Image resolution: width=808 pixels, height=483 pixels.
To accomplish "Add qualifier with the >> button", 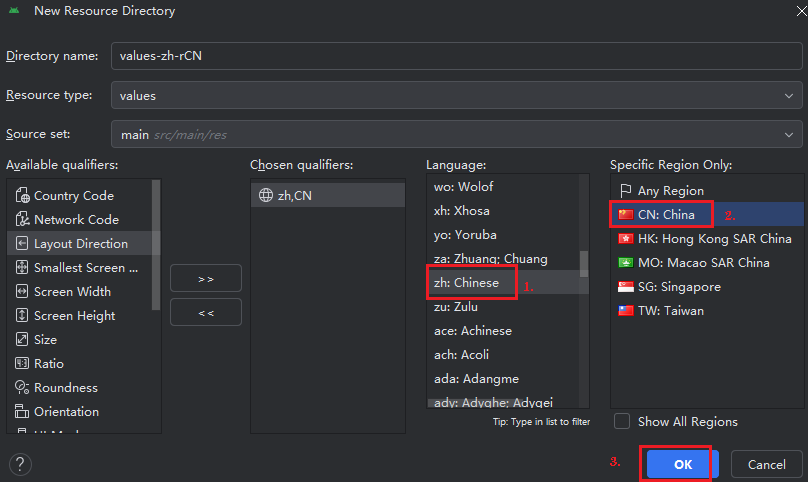I will coord(206,278).
